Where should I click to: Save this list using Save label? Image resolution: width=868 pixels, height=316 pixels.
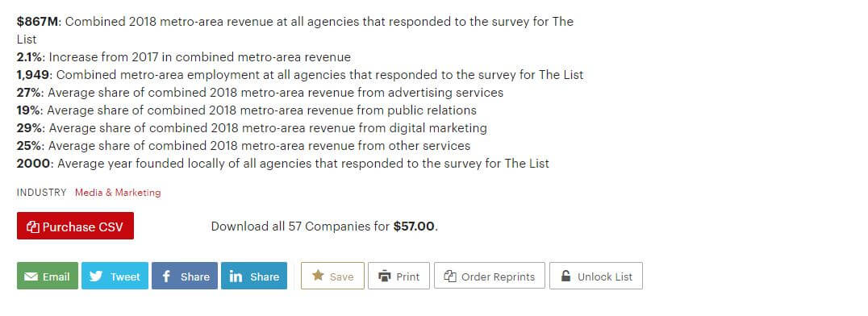(x=341, y=276)
